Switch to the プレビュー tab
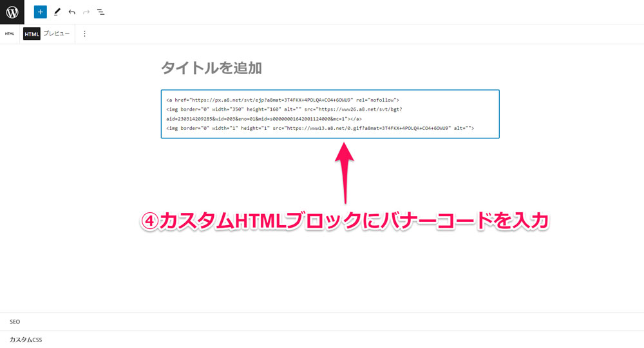 coord(56,33)
